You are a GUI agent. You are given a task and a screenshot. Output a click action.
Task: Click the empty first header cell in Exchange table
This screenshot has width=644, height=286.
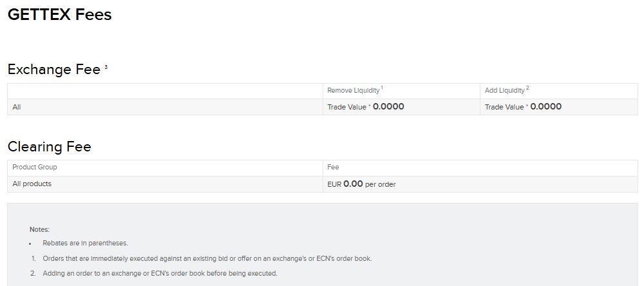(165, 91)
